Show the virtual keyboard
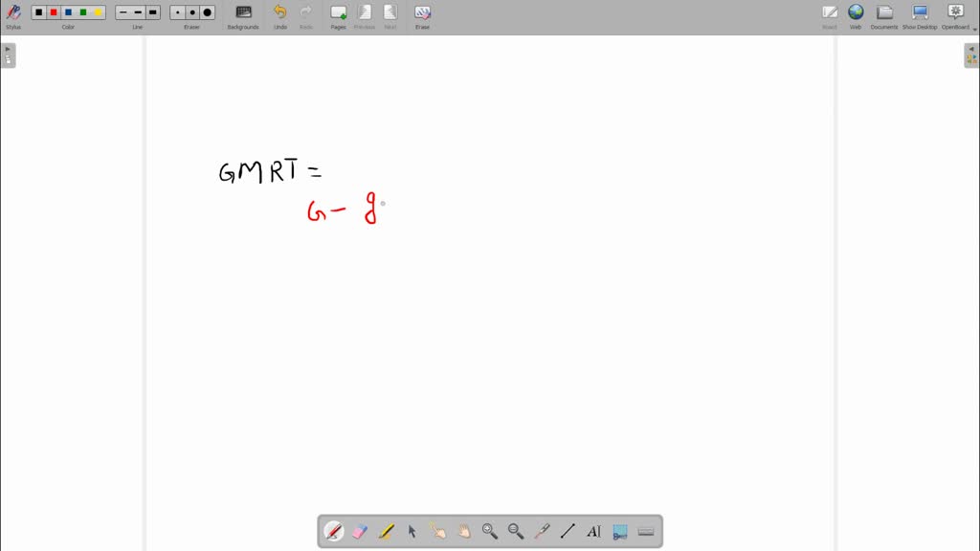980x551 pixels. point(646,532)
